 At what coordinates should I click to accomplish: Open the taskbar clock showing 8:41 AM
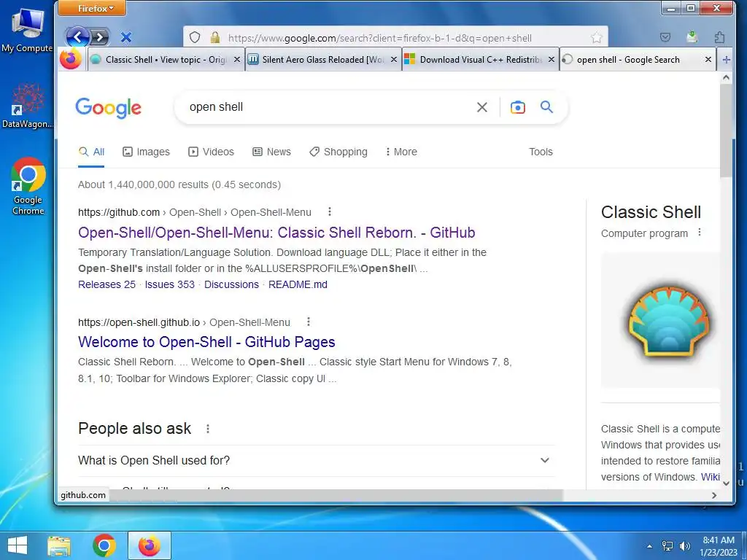point(719,546)
